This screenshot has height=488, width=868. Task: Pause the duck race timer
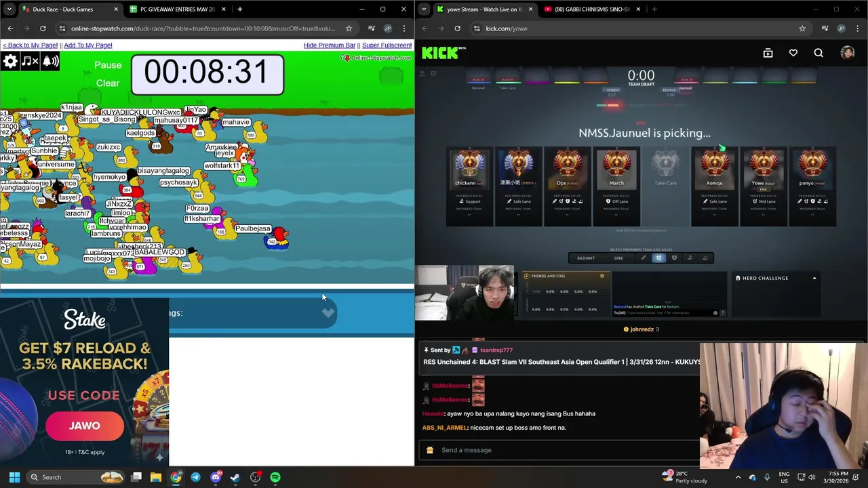click(108, 65)
